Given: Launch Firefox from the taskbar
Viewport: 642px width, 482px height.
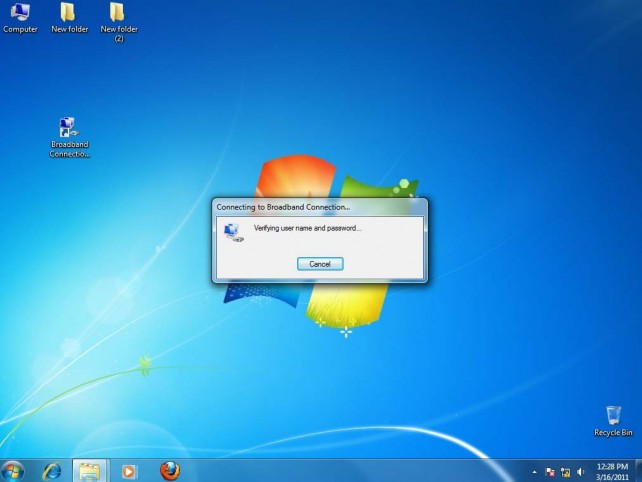Looking at the screenshot, I should pyautogui.click(x=170, y=471).
